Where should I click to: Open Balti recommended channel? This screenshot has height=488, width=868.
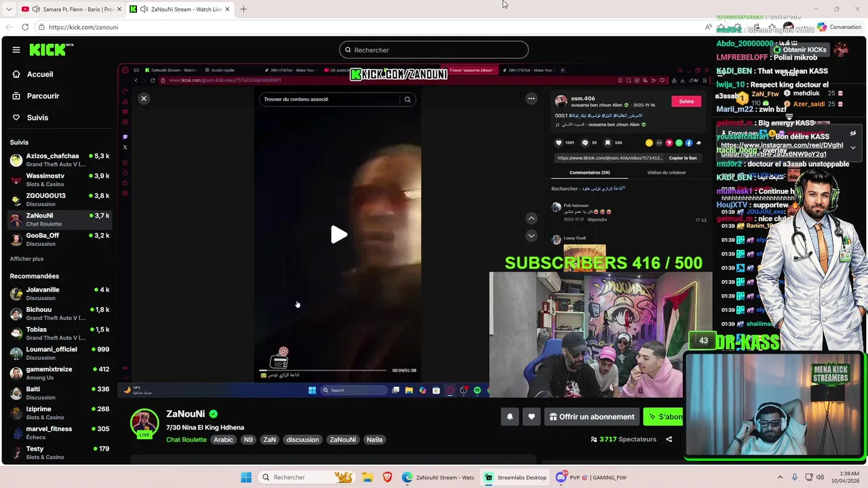(x=60, y=393)
